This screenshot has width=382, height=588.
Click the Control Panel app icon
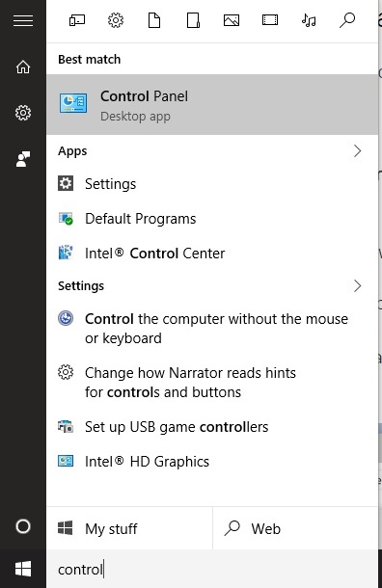coord(73,103)
